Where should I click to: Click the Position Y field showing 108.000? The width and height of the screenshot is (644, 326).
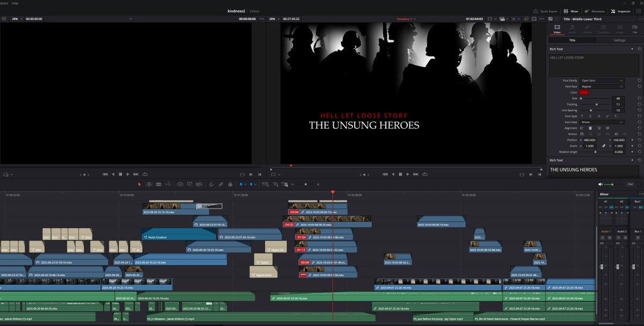[619, 140]
